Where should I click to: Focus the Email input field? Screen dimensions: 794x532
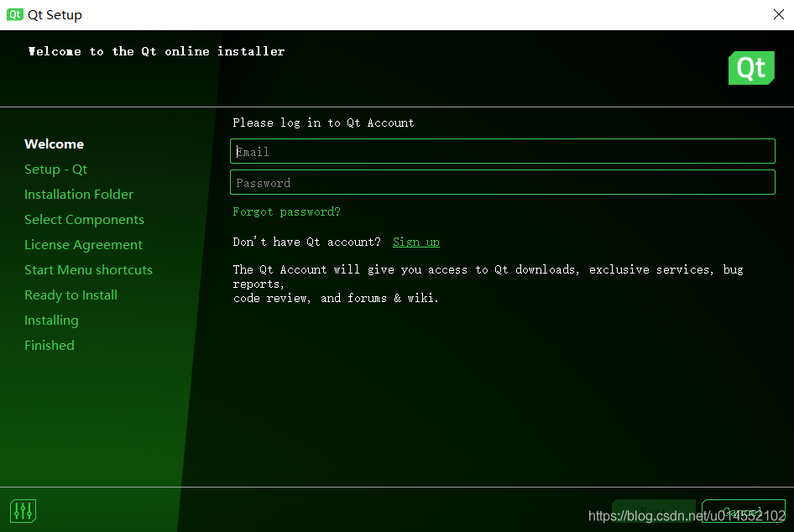[502, 151]
